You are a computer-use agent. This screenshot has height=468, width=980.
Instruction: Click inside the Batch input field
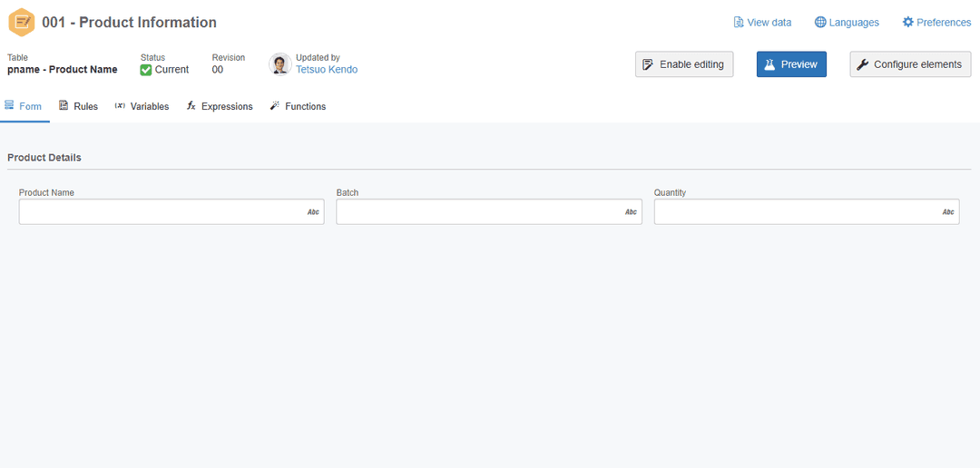pyautogui.click(x=489, y=212)
